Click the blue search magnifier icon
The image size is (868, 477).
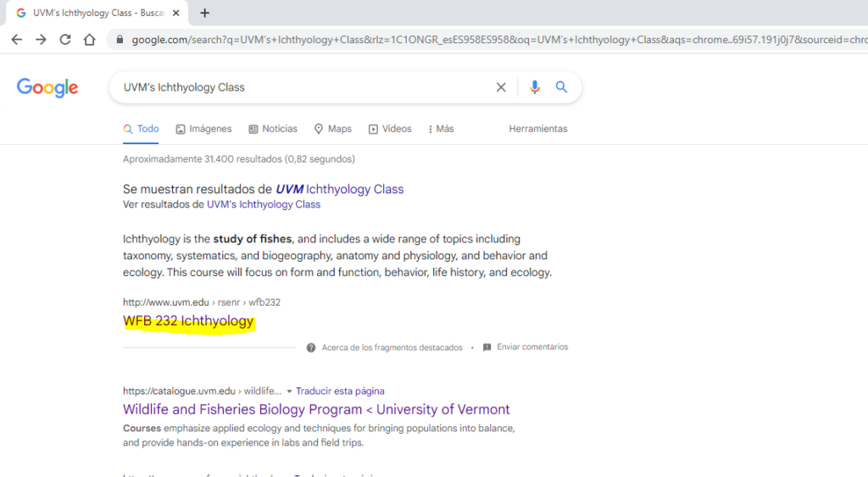561,87
